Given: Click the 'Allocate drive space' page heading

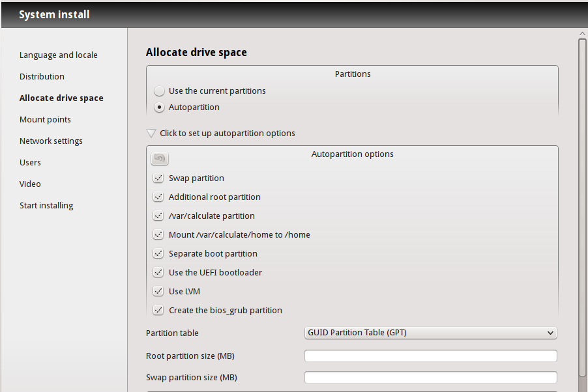Looking at the screenshot, I should (x=196, y=53).
